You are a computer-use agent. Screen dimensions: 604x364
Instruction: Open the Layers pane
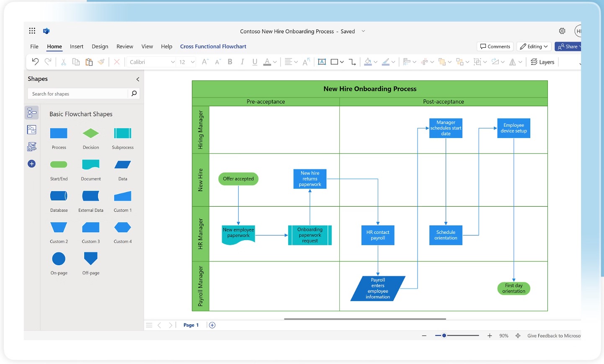[542, 62]
